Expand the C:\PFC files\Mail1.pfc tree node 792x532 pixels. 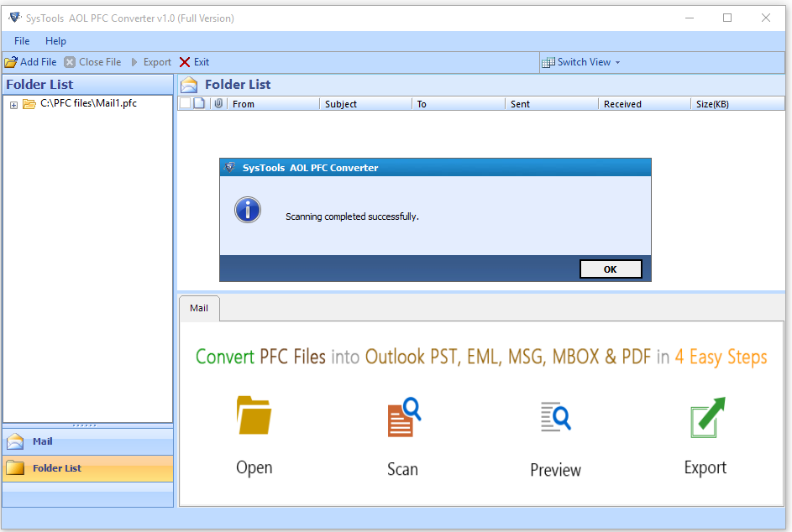pyautogui.click(x=13, y=105)
